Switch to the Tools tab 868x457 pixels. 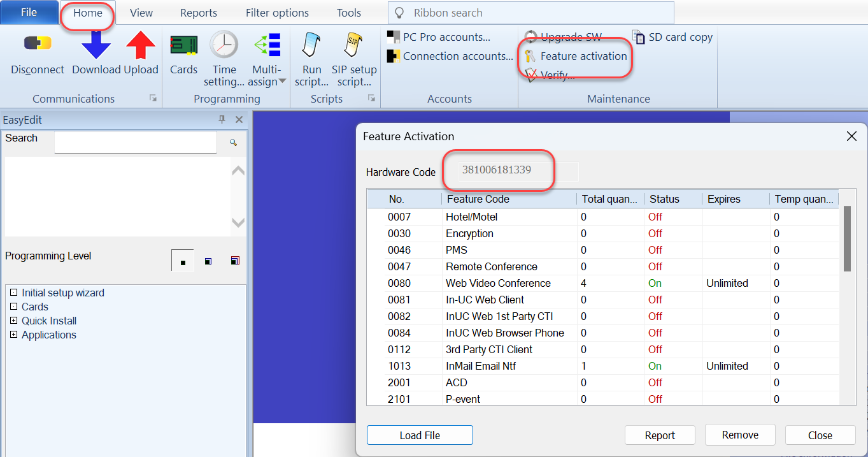click(349, 13)
